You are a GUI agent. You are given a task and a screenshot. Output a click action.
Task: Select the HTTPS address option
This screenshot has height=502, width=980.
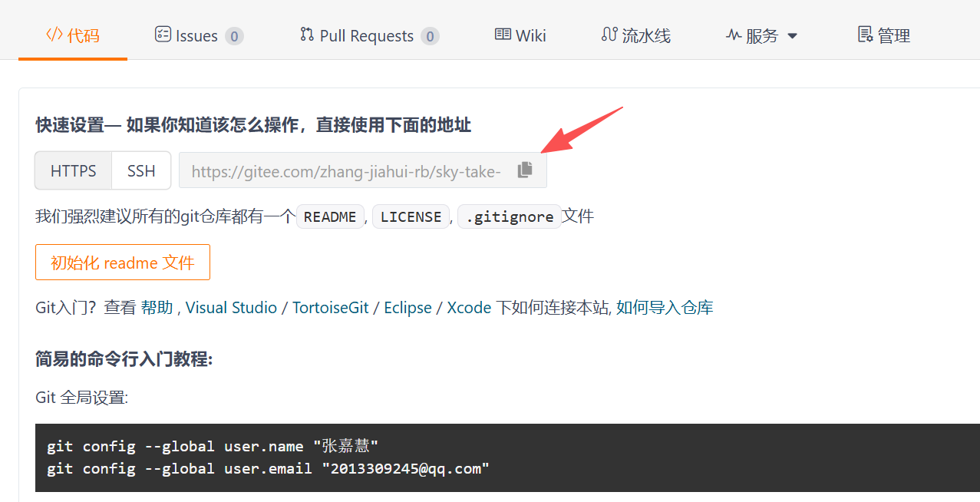point(74,170)
